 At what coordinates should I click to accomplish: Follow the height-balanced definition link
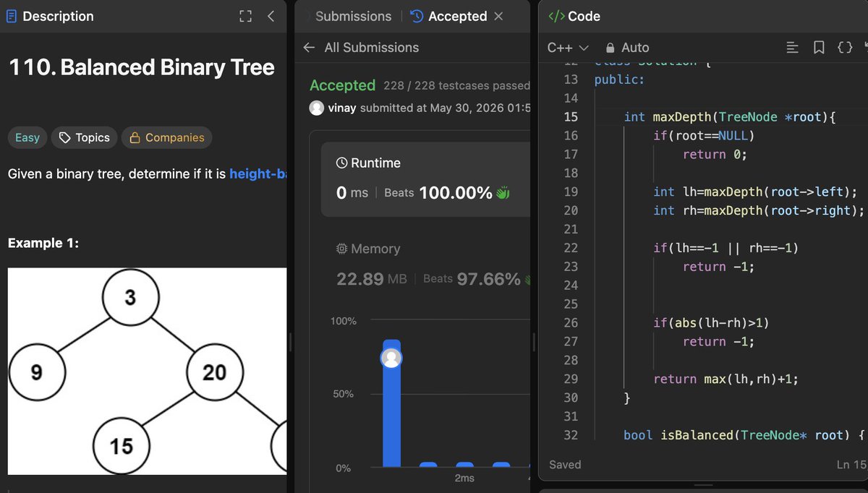click(258, 173)
